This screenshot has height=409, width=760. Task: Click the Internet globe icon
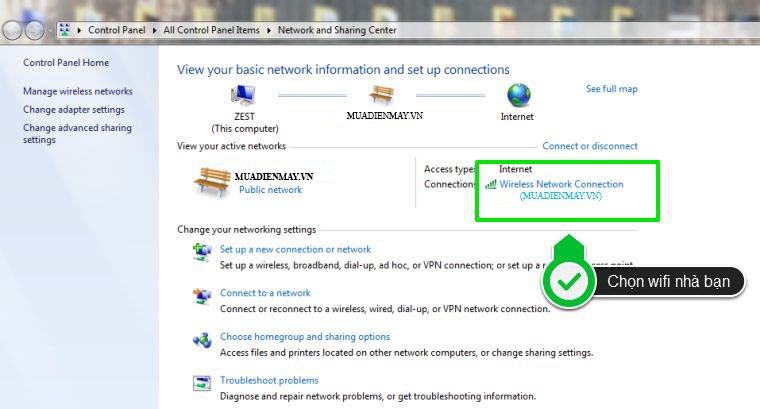click(x=519, y=95)
